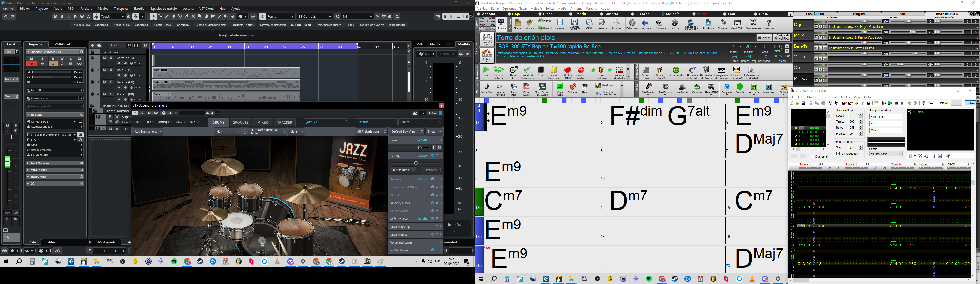Enable the Change all checkbox
This screenshot has width=980, height=284.
point(813,156)
